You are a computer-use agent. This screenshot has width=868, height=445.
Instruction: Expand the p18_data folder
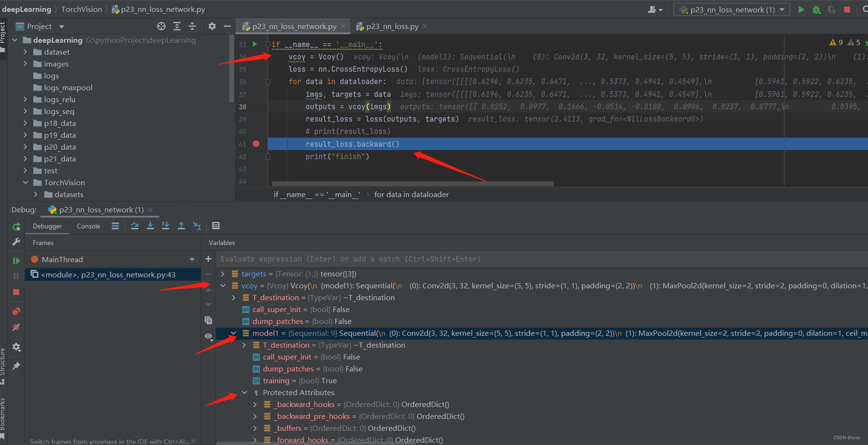tap(25, 123)
